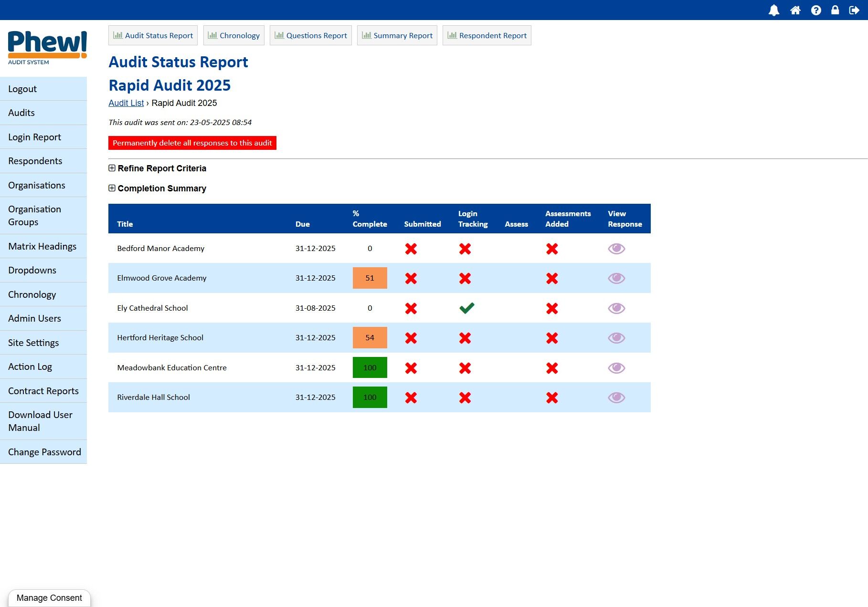Click submitted cross for Bedford Manor Academy
The height and width of the screenshot is (607, 868).
(411, 249)
